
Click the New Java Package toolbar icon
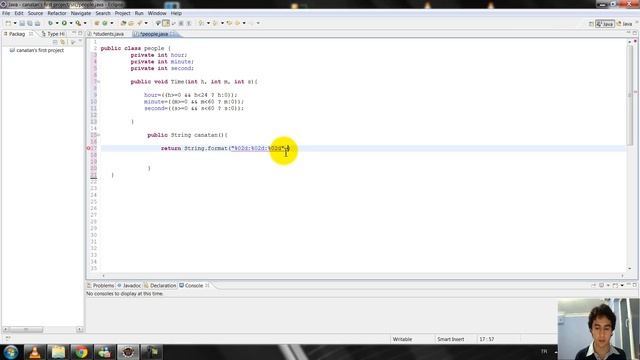(97, 23)
